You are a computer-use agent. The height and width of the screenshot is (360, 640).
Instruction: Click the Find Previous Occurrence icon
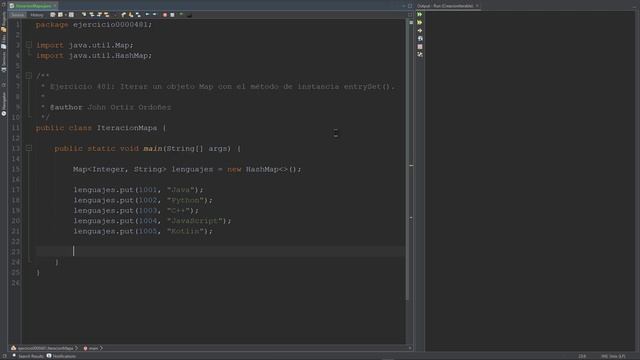pyautogui.click(x=91, y=15)
